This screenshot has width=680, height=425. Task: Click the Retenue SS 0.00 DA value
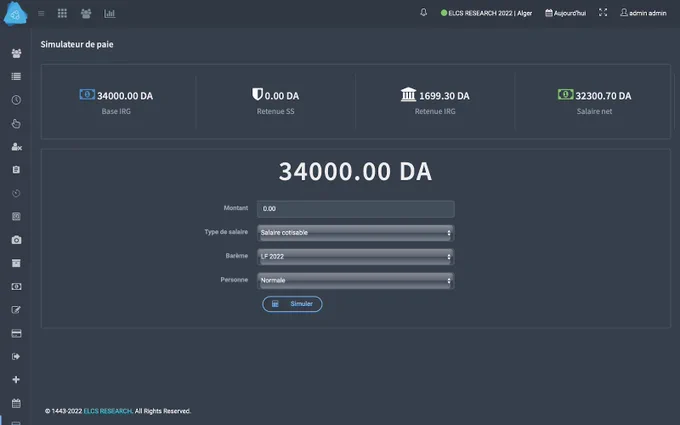(282, 96)
